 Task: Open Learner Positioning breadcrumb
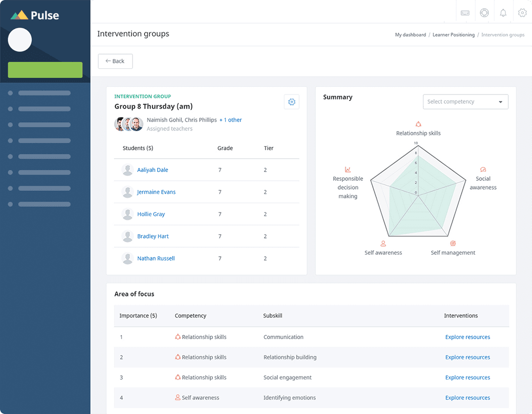coord(453,35)
